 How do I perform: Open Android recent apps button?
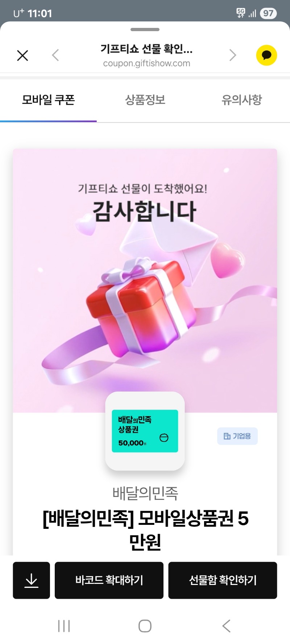click(x=64, y=626)
